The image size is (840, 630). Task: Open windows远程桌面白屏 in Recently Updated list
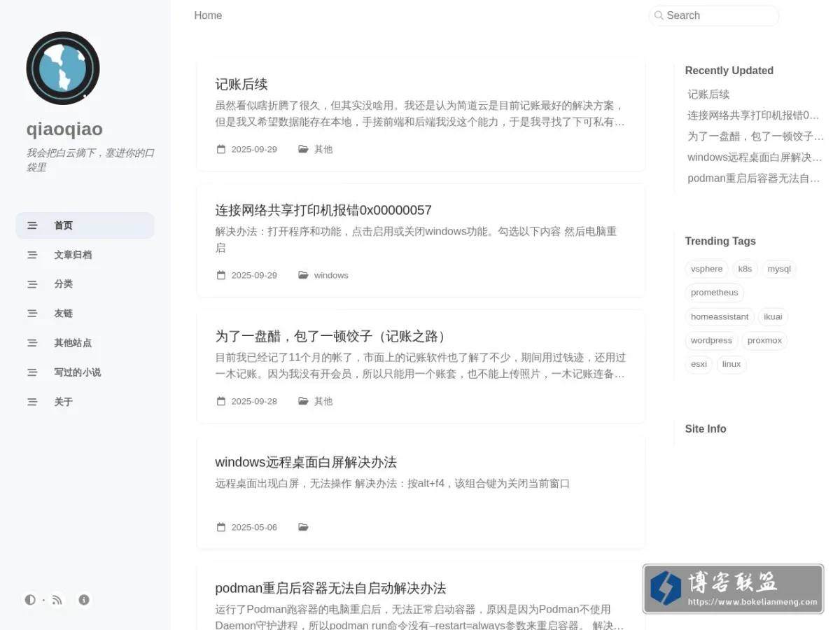755,157
